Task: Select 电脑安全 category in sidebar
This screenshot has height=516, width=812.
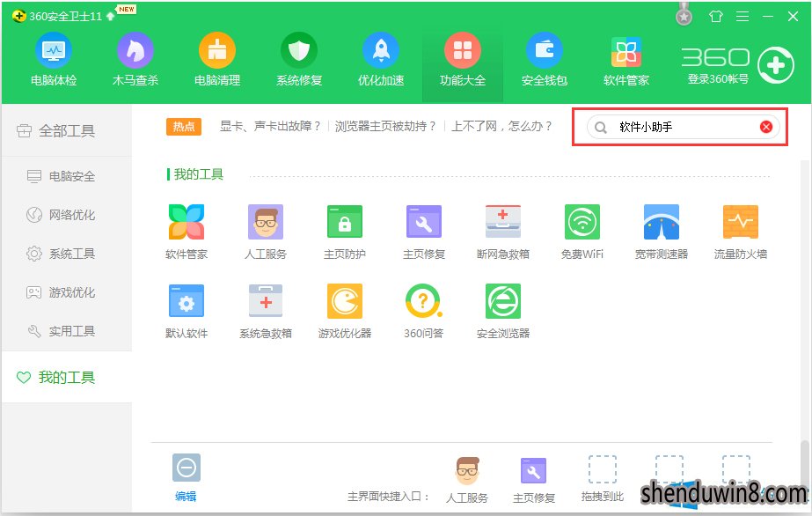Action: (x=66, y=176)
